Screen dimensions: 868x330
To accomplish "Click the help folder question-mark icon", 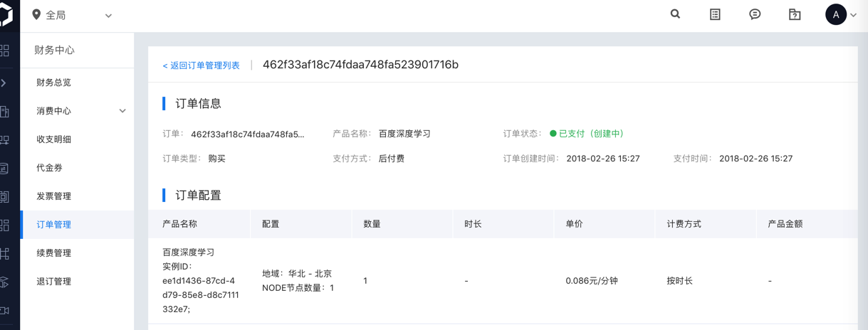I will click(x=795, y=14).
